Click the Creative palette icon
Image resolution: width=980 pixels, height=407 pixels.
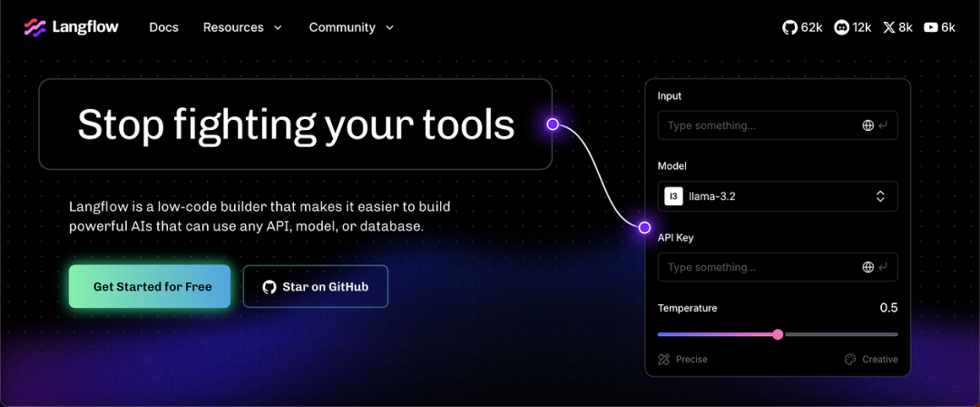pyautogui.click(x=849, y=360)
